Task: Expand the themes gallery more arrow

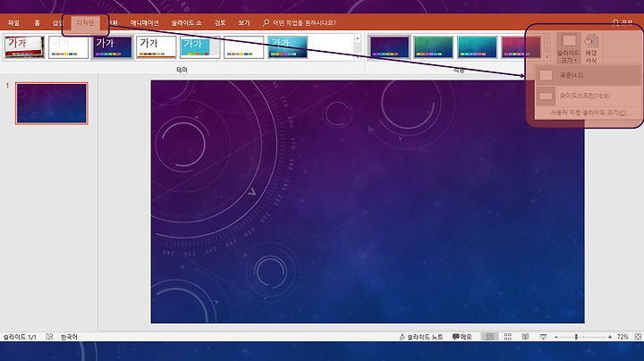Action: [357, 57]
